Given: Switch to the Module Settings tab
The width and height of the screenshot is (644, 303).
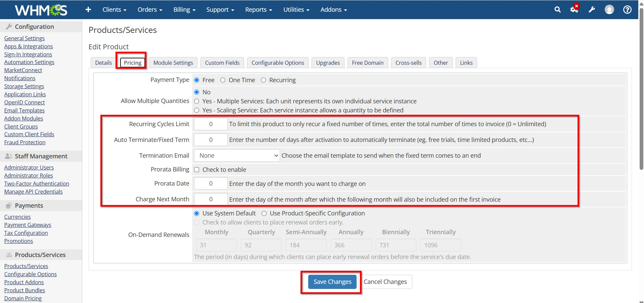Looking at the screenshot, I should tap(173, 63).
